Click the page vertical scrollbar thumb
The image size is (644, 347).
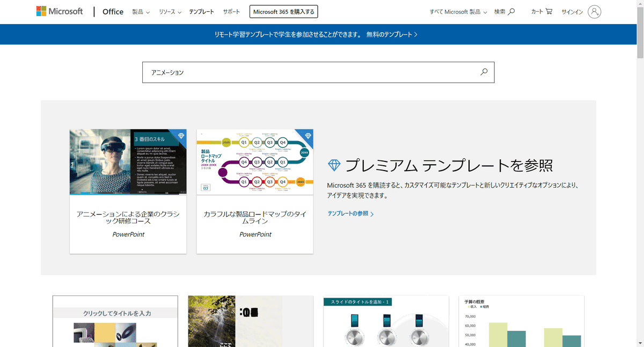coord(639,32)
